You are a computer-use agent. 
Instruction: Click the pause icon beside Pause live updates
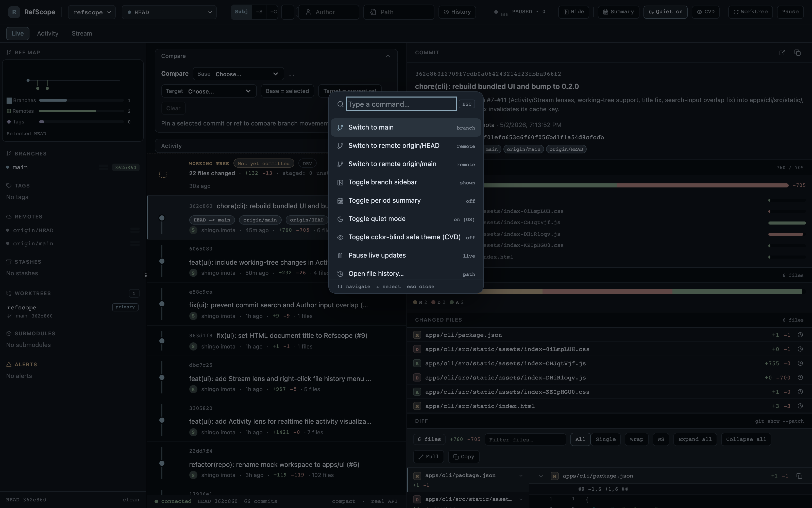(340, 256)
